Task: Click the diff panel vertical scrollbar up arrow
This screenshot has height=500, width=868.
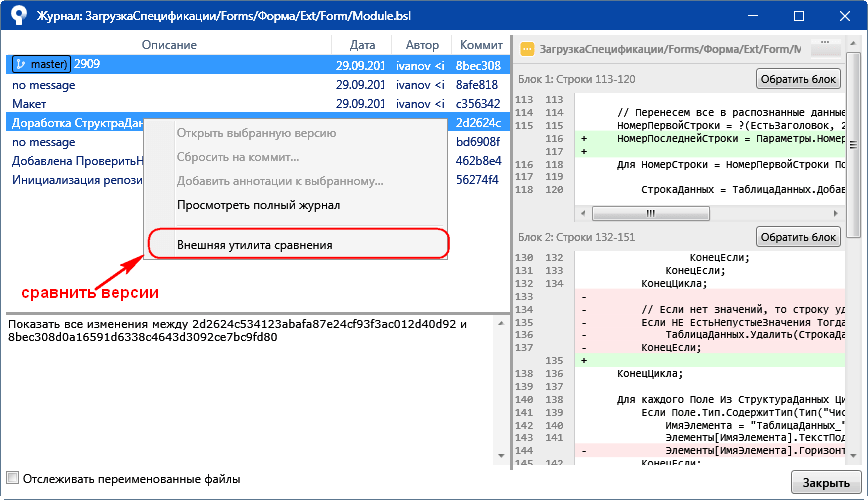Action: coord(853,47)
